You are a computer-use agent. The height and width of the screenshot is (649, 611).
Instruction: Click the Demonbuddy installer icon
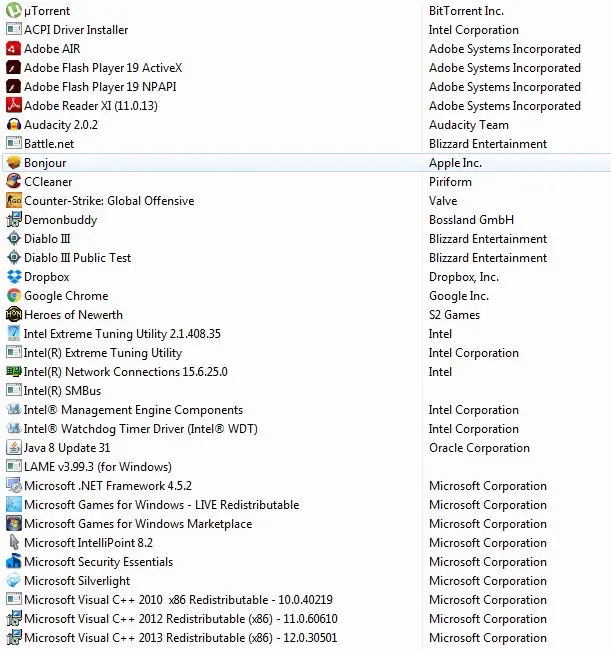pos(14,220)
